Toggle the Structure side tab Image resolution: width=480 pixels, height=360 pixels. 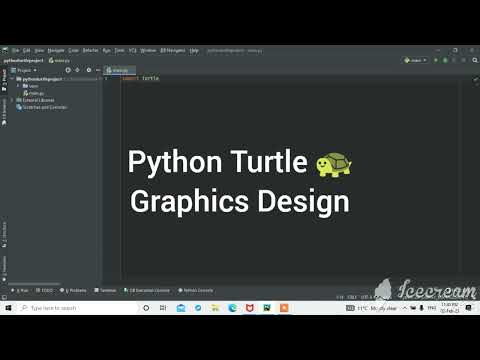tap(4, 234)
